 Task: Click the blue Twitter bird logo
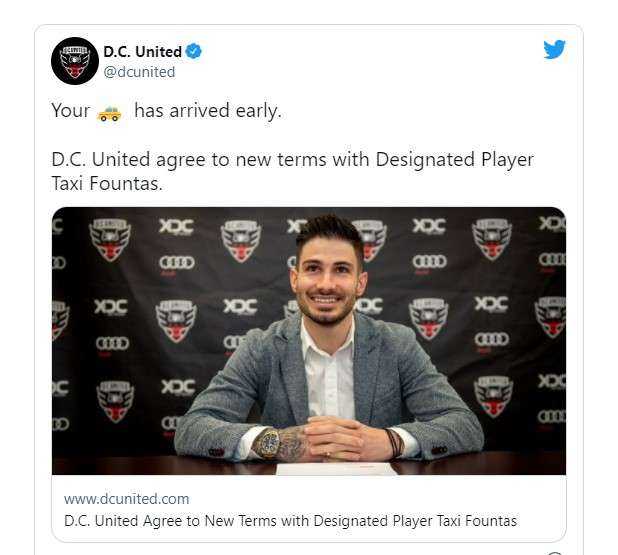[555, 49]
